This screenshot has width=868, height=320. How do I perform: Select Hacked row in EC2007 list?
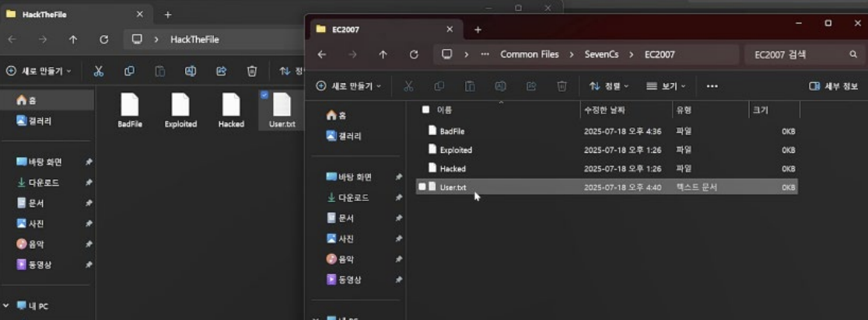pyautogui.click(x=607, y=169)
